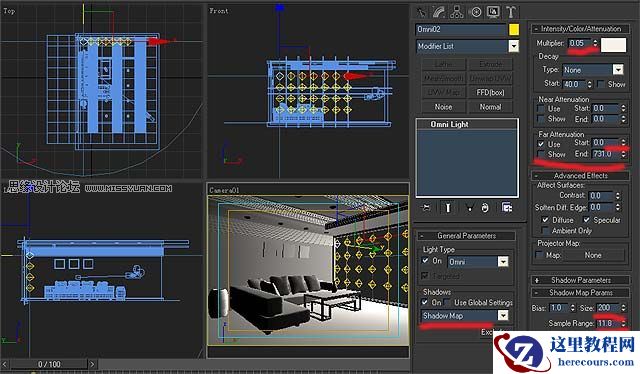Open Configure Modifier Sets icon
The height and width of the screenshot is (374, 640).
coord(507,208)
